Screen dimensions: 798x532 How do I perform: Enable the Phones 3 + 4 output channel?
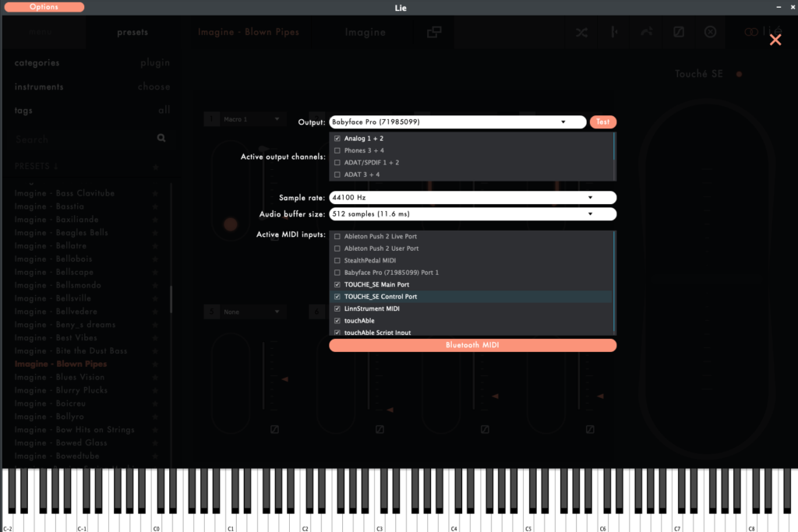coord(337,150)
